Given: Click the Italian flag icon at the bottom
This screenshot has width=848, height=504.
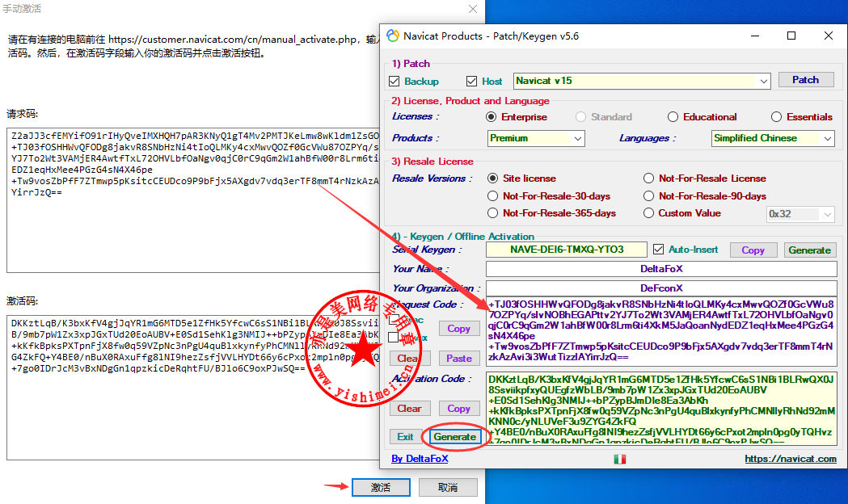Looking at the screenshot, I should point(620,459).
